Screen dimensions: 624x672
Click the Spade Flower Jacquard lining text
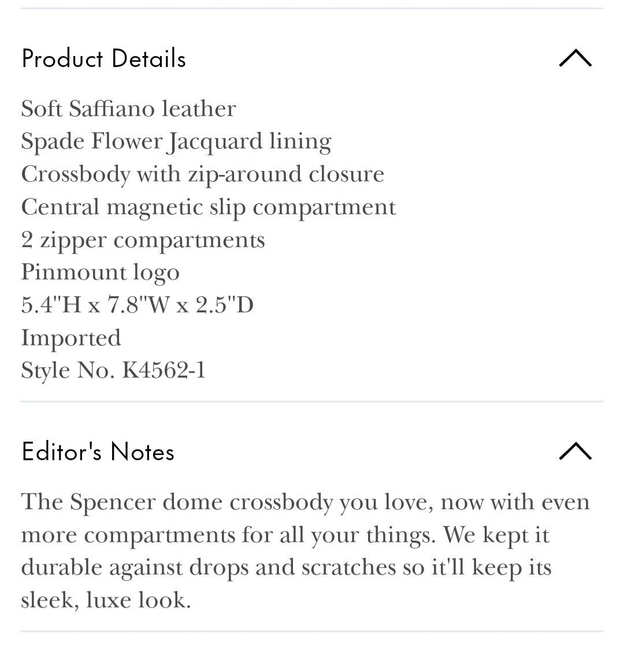click(x=176, y=142)
